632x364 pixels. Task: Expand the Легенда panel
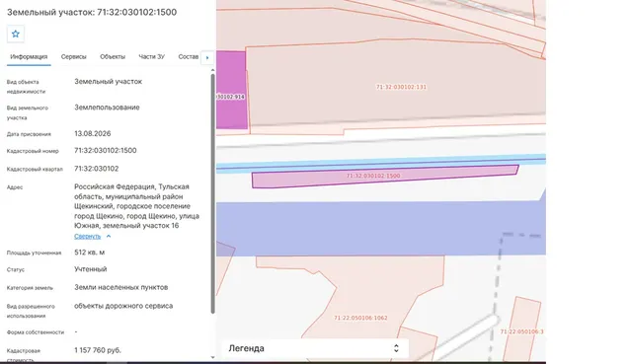coord(315,348)
